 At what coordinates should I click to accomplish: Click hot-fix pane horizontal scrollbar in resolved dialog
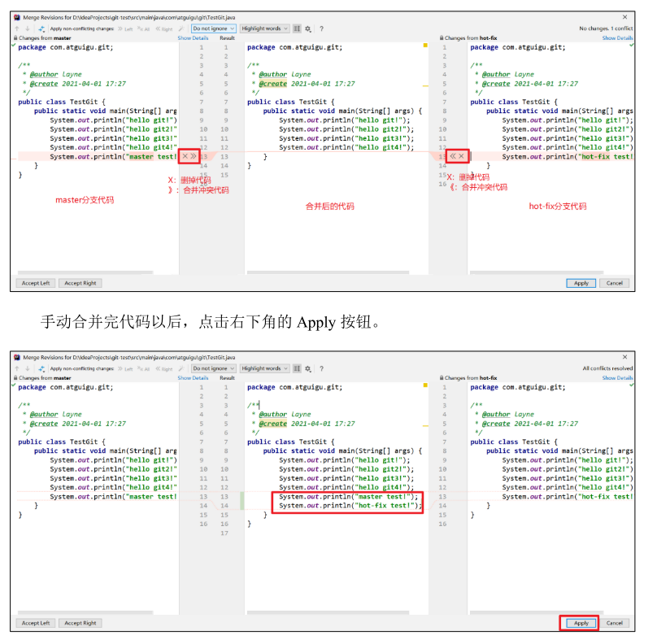pyautogui.click(x=537, y=612)
